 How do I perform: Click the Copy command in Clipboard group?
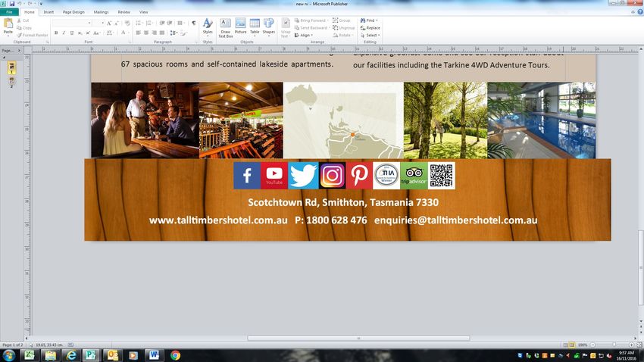24,28
